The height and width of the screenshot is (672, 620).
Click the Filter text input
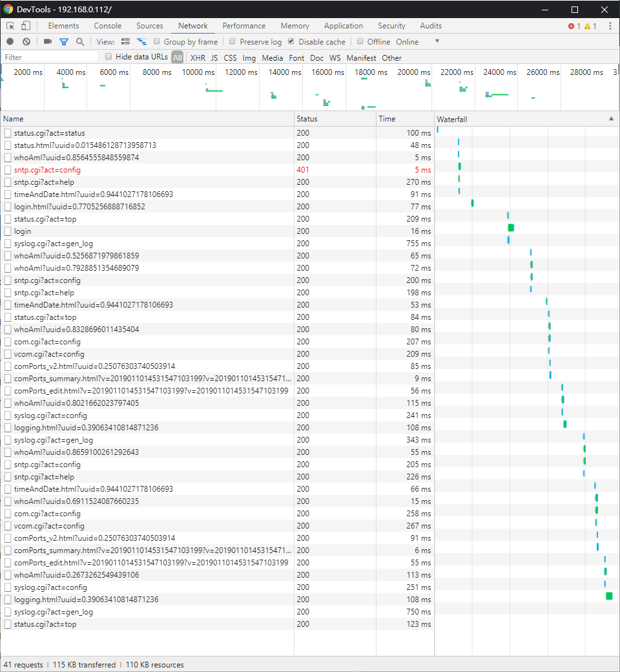50,57
